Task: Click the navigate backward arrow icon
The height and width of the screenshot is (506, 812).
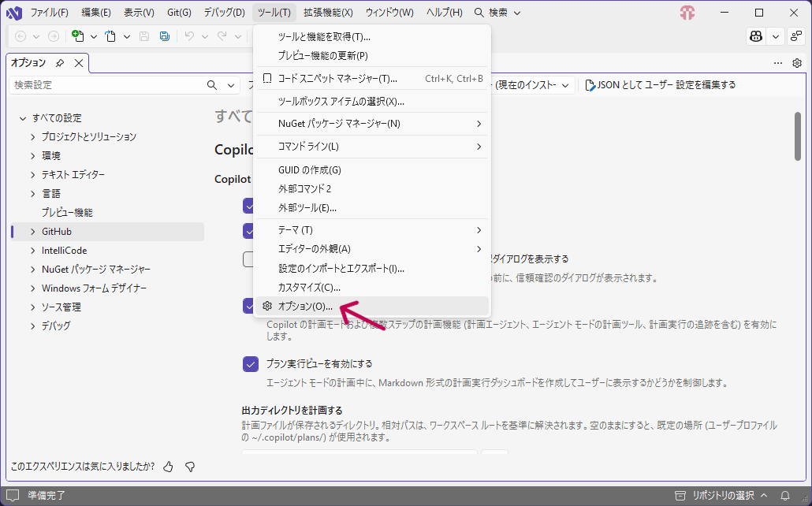Action: 20,36
